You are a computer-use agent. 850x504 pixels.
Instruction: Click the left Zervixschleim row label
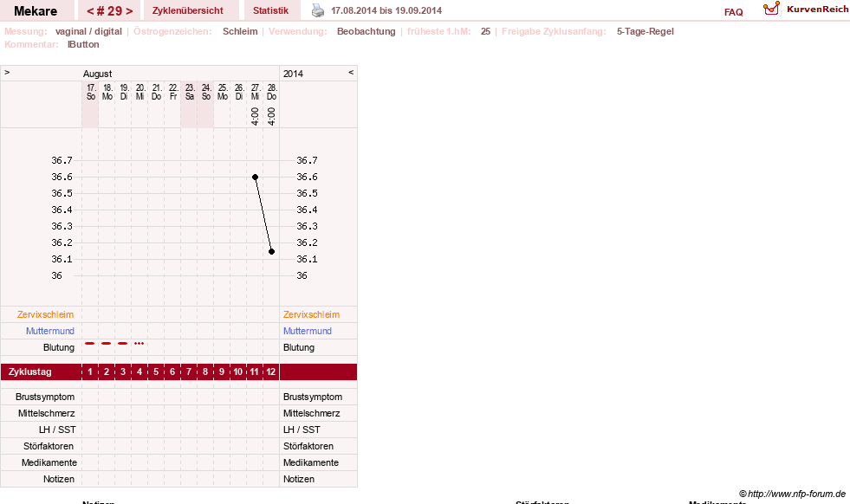click(45, 314)
